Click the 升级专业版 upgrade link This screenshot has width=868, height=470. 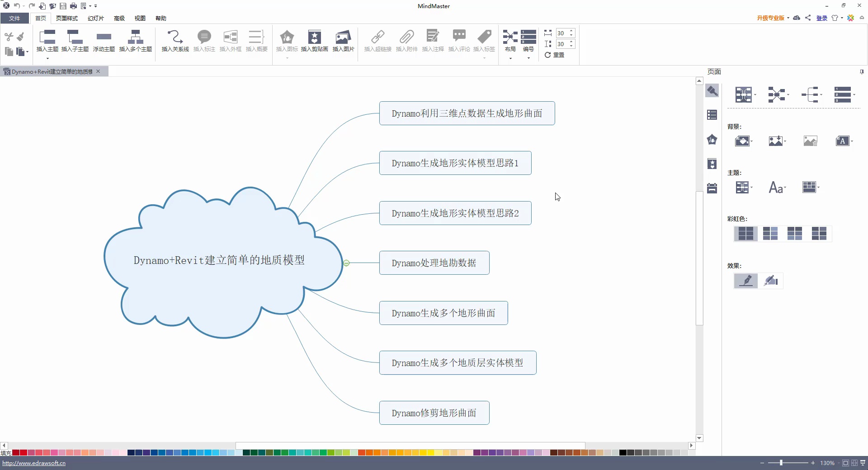click(770, 18)
